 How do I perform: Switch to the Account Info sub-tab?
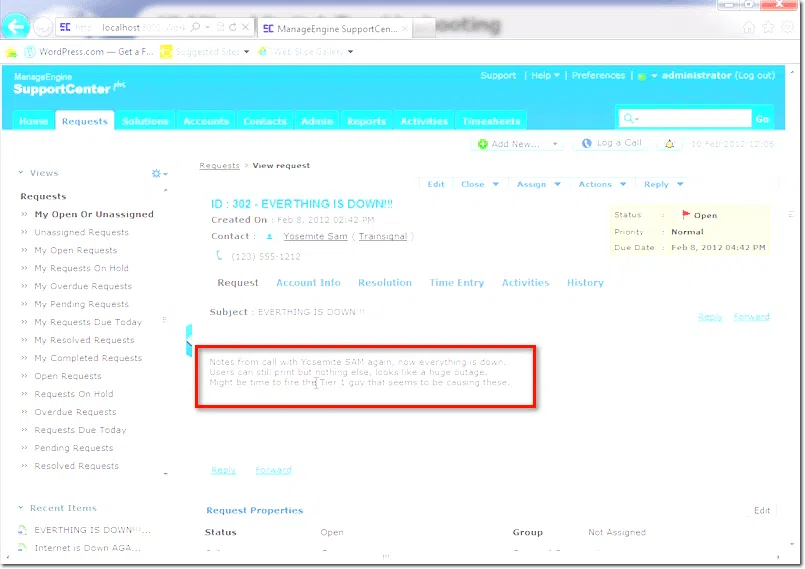click(308, 283)
